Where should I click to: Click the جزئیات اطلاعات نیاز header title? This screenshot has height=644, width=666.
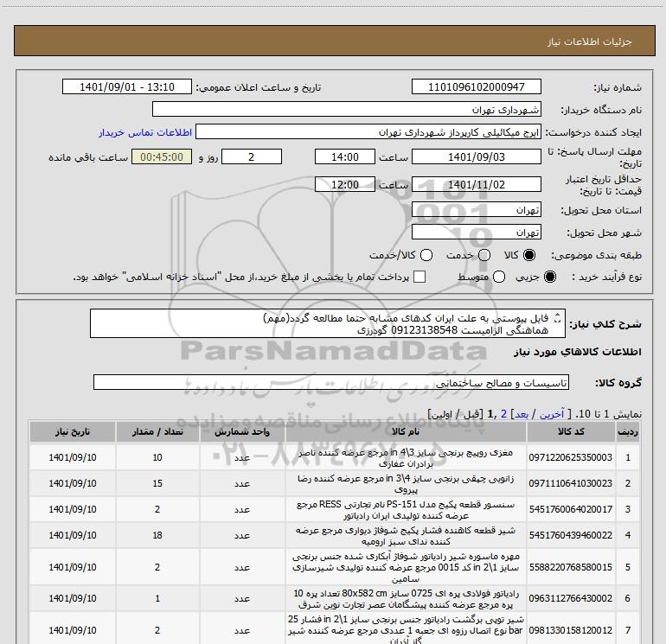590,41
